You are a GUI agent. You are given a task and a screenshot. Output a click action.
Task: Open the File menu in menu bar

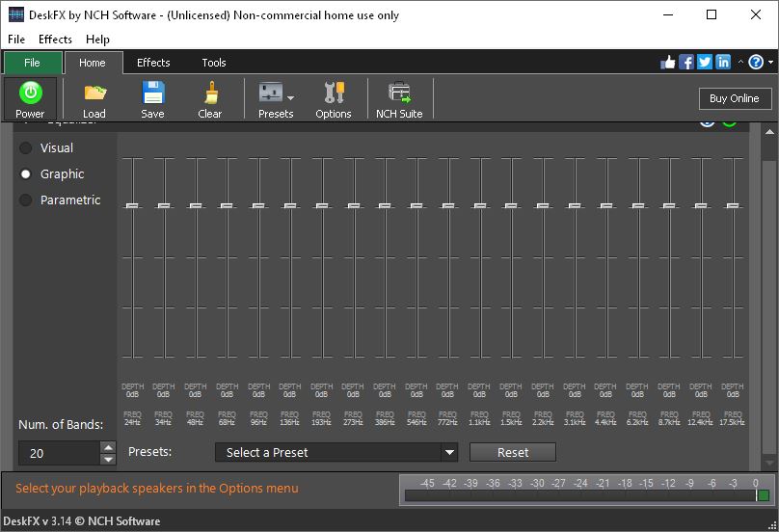click(x=16, y=40)
